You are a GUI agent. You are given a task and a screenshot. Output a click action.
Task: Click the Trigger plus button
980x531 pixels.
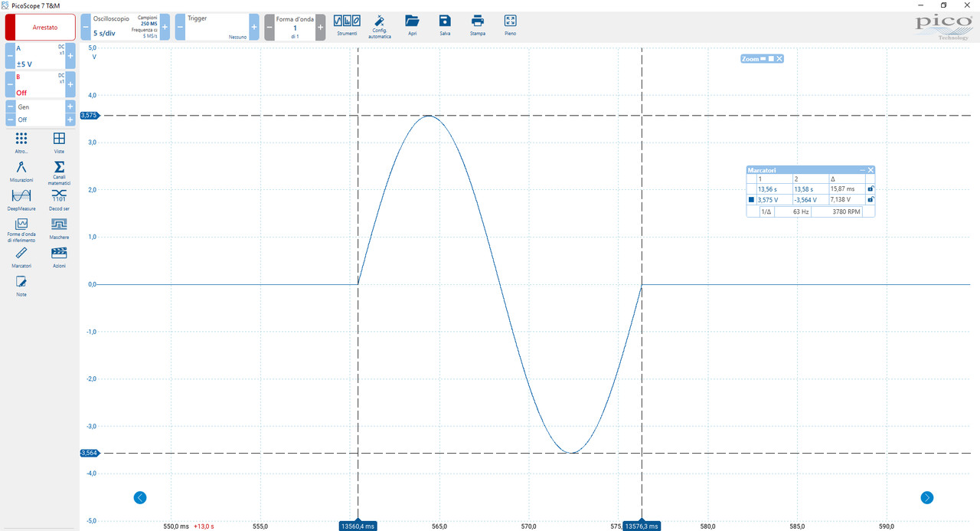click(x=254, y=27)
